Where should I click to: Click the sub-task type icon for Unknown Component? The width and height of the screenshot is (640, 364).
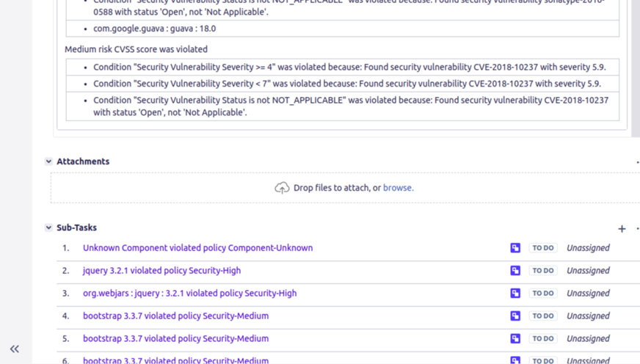(x=515, y=248)
